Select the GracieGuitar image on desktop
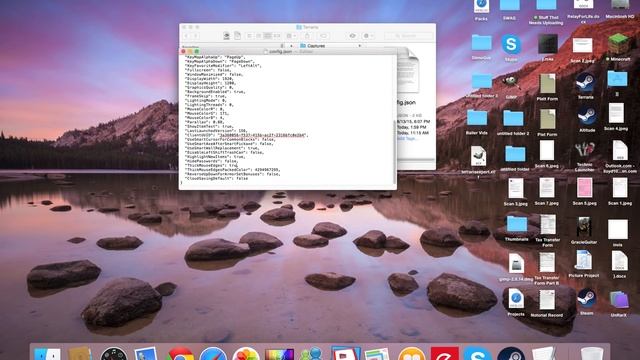Image resolution: width=640 pixels, height=360 pixels. 584,227
